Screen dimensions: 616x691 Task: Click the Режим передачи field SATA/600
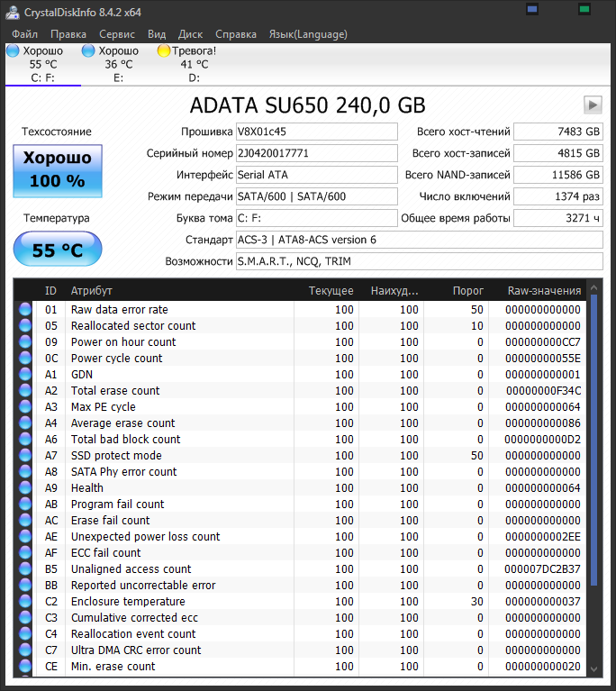pyautogui.click(x=317, y=196)
